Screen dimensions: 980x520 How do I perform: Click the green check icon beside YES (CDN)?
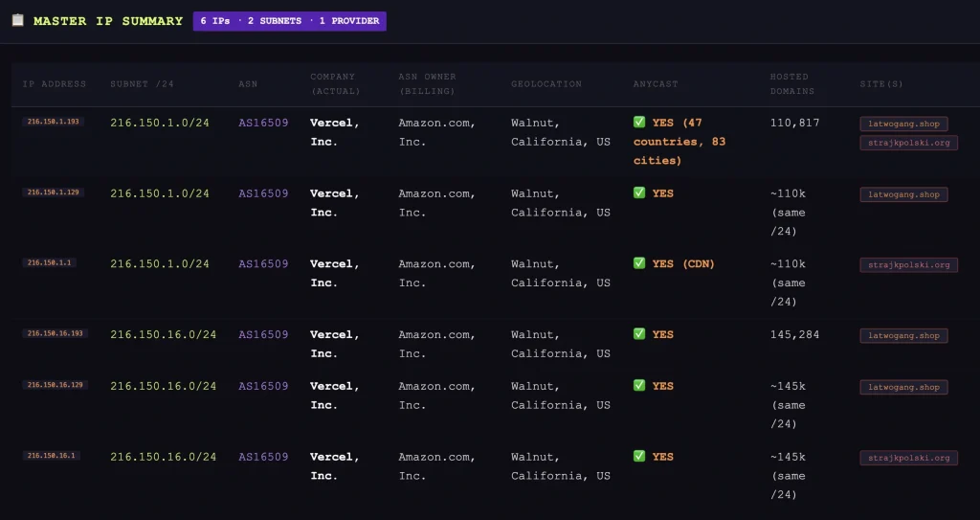[638, 263]
